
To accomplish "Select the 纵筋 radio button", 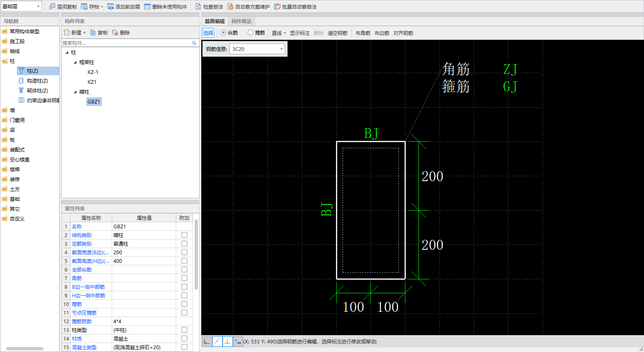I will (223, 32).
